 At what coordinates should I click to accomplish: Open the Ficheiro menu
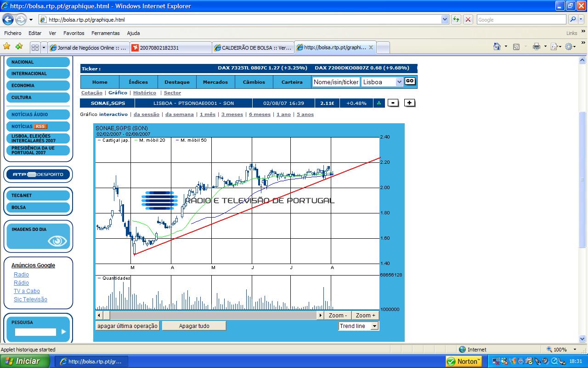coord(13,33)
